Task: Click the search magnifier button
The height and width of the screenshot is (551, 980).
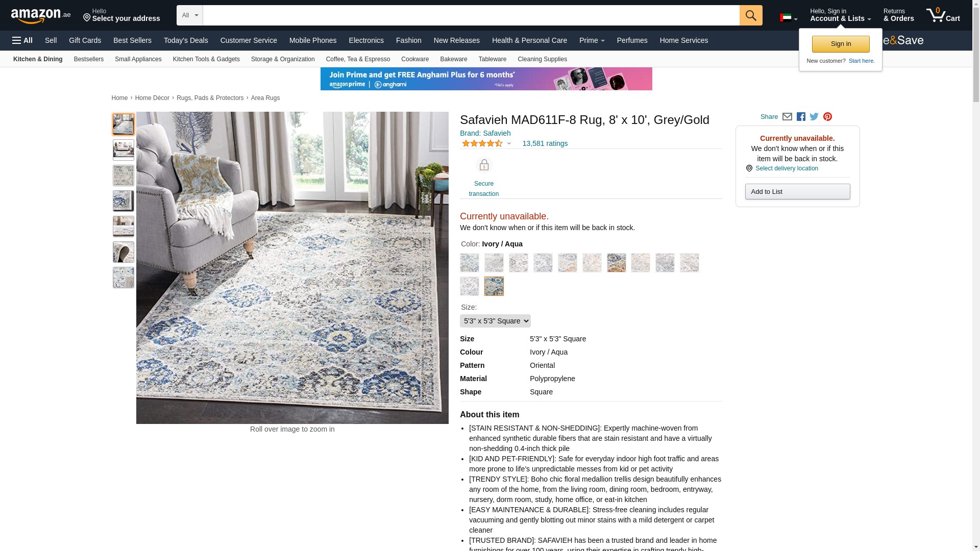Action: (751, 15)
